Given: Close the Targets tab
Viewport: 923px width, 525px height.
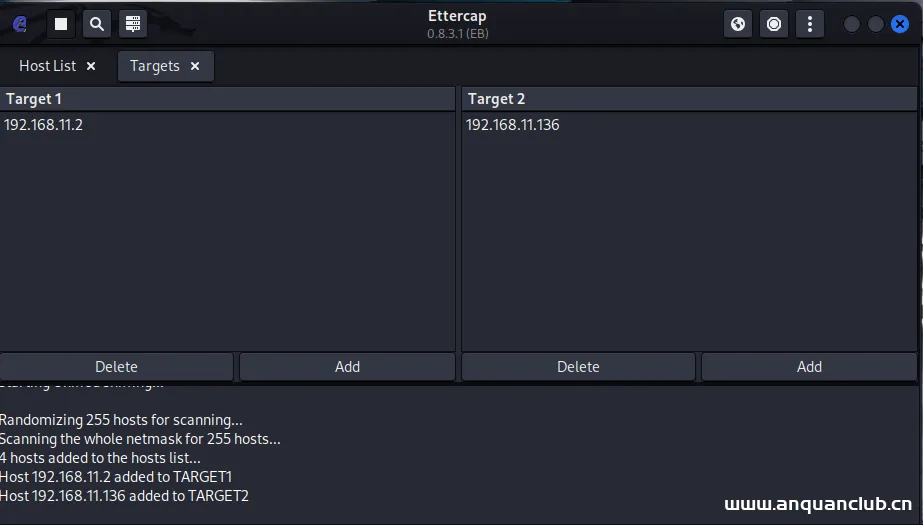Looking at the screenshot, I should tap(195, 66).
